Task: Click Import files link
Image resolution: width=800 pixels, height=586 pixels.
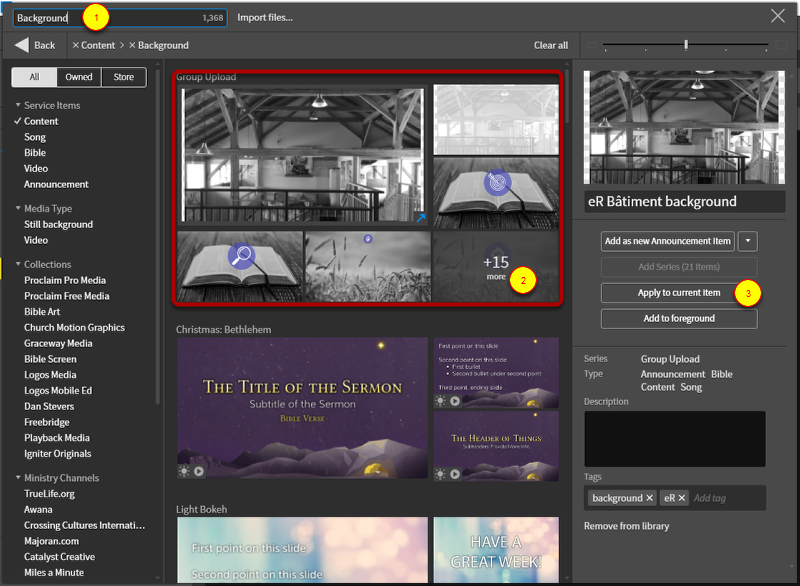Action: tap(265, 18)
